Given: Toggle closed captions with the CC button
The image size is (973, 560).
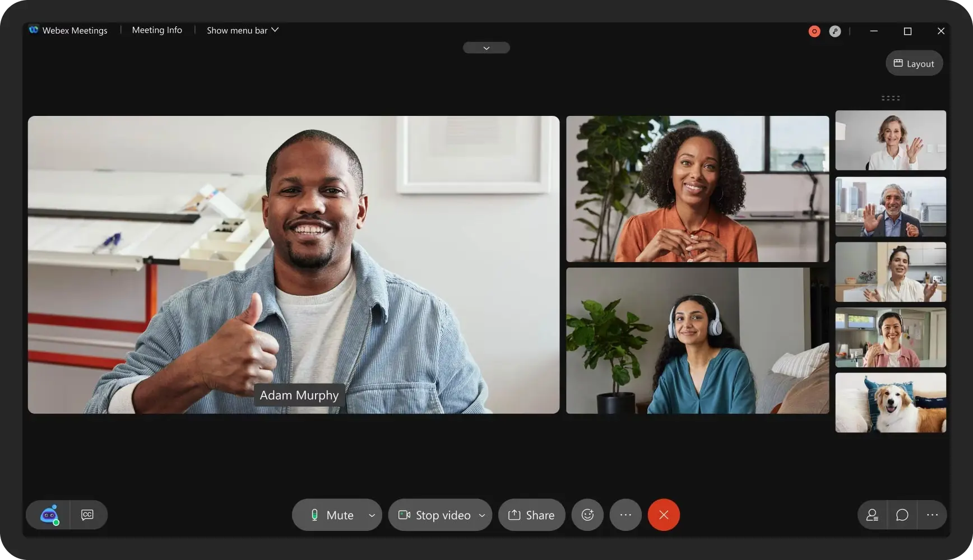Looking at the screenshot, I should coord(87,515).
